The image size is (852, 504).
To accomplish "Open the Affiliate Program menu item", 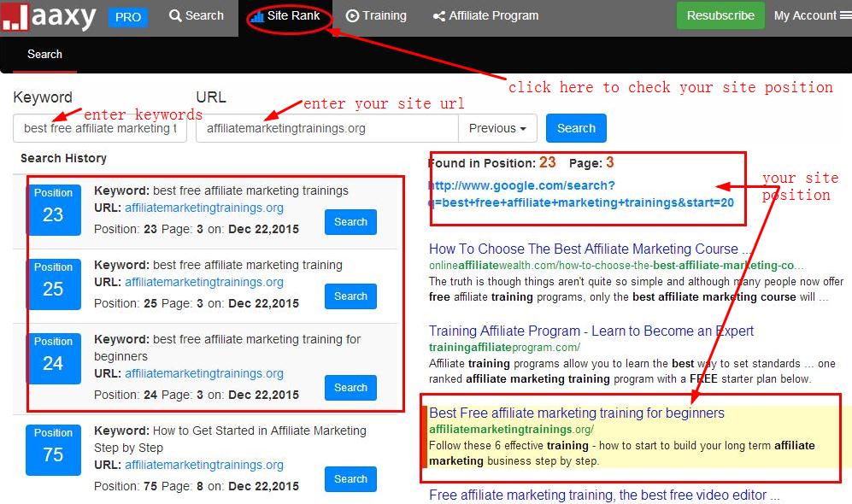I will 485,15.
